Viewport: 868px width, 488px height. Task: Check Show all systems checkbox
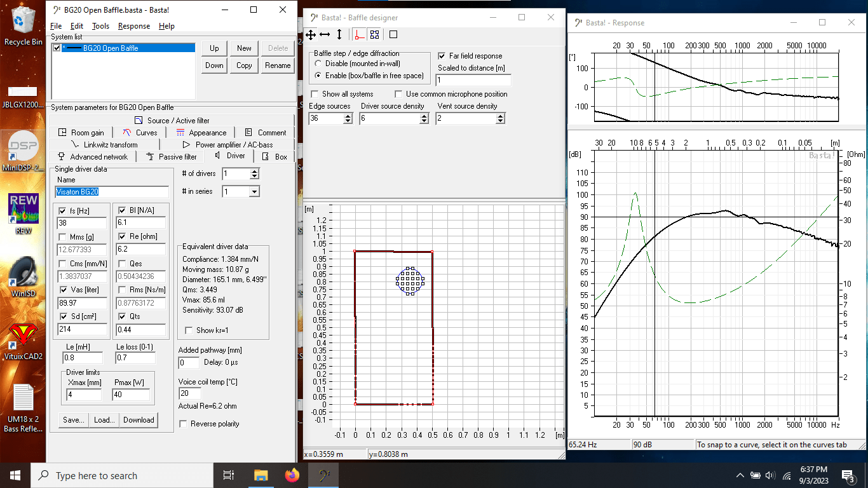[314, 94]
